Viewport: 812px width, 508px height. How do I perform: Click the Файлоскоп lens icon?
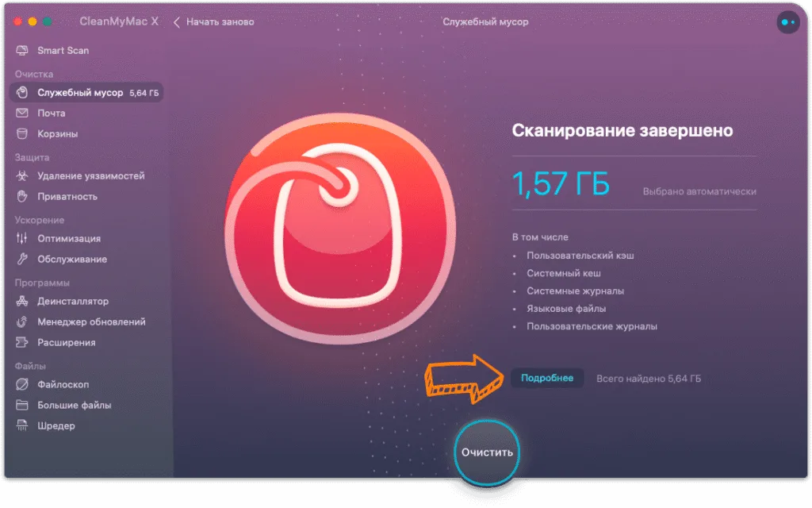pos(21,385)
